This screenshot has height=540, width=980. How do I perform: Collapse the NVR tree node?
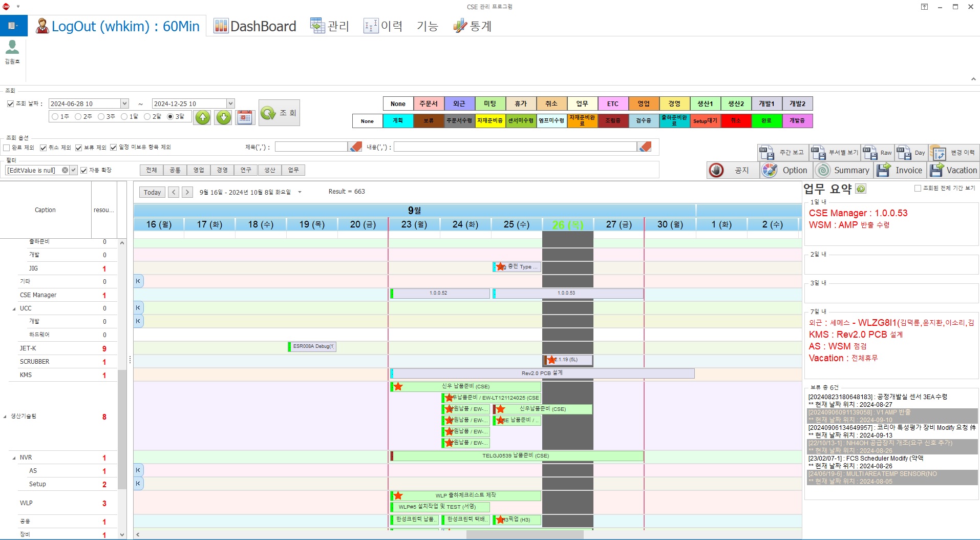pyautogui.click(x=14, y=458)
